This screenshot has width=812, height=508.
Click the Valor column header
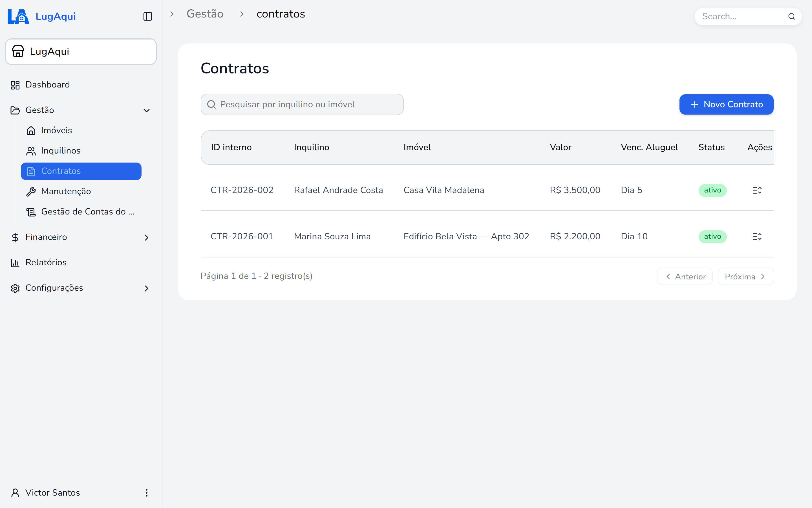(560, 148)
